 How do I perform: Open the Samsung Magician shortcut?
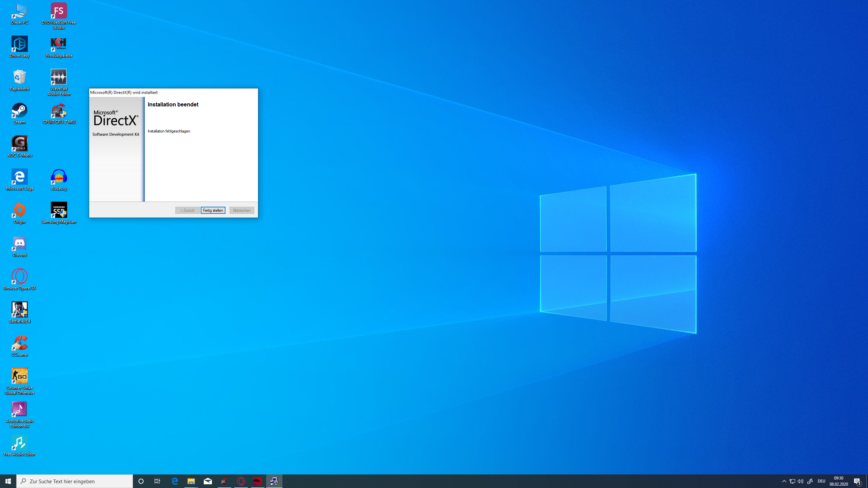pos(59,212)
